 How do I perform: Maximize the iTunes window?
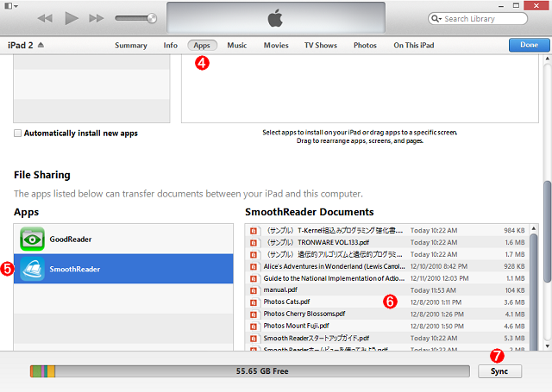click(x=516, y=6)
